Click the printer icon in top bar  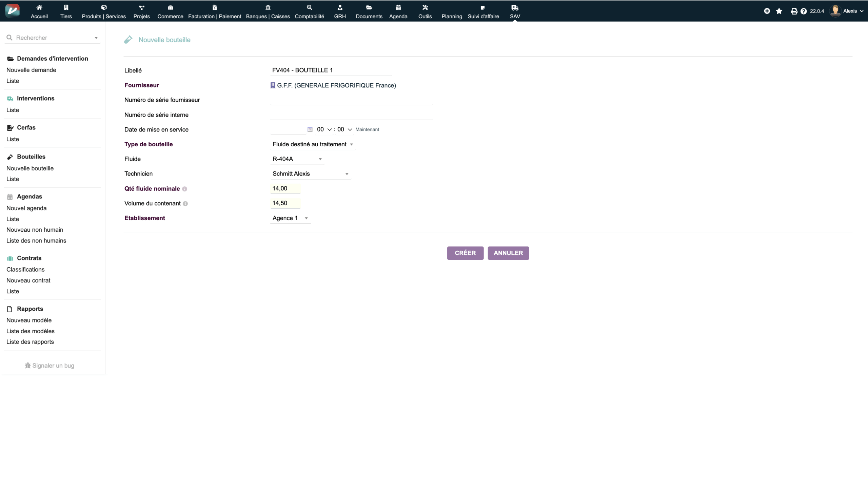coord(794,11)
